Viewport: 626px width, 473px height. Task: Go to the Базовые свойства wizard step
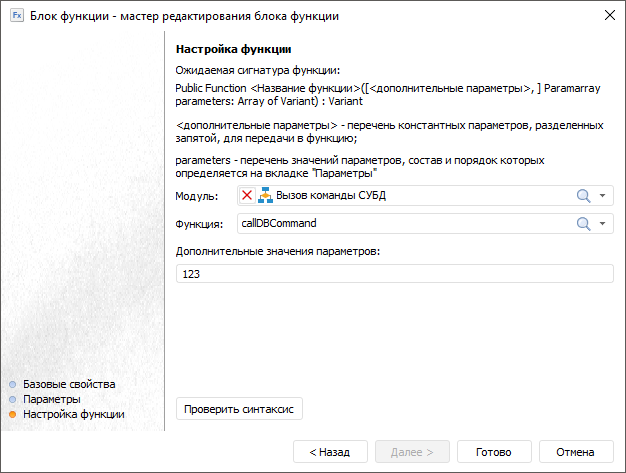coord(69,384)
